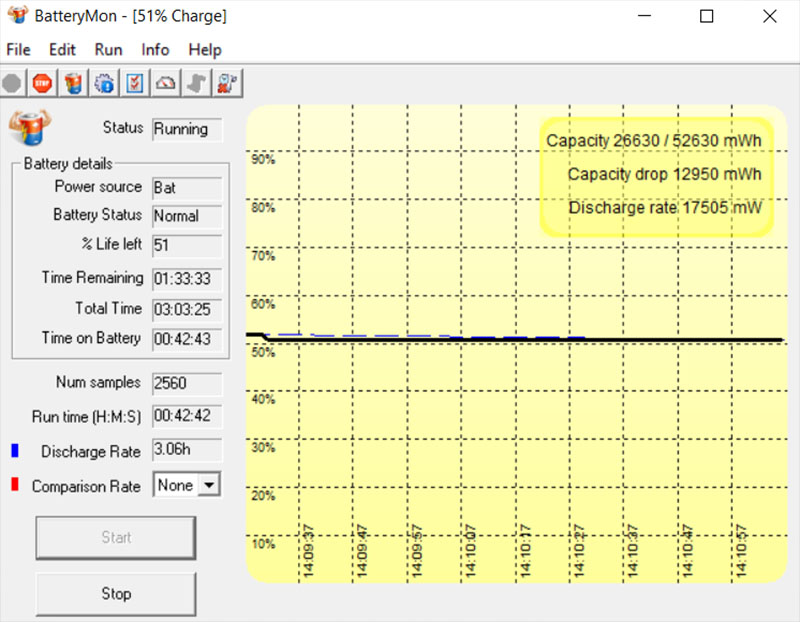Open the Edit menu
This screenshot has height=622, width=800.
coord(62,50)
